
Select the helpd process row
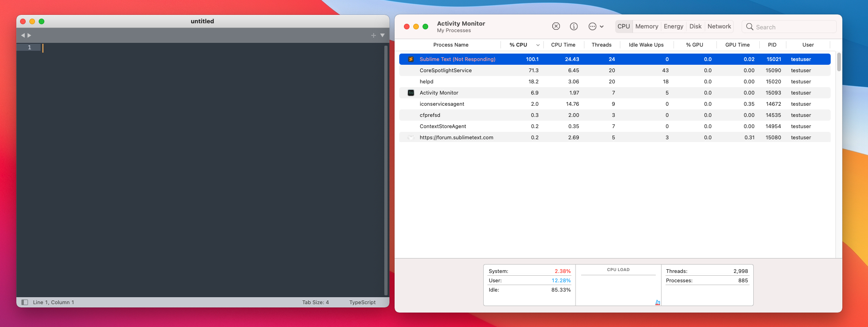pos(615,82)
